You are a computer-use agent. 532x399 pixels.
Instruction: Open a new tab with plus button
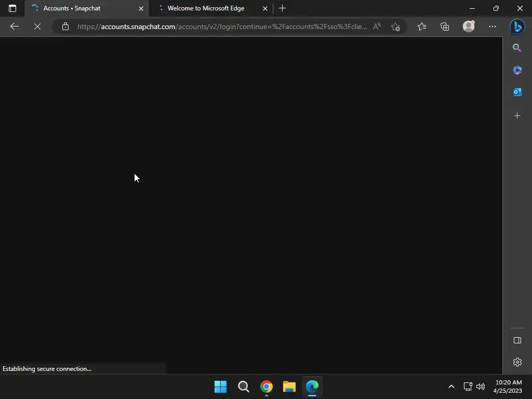pos(282,8)
